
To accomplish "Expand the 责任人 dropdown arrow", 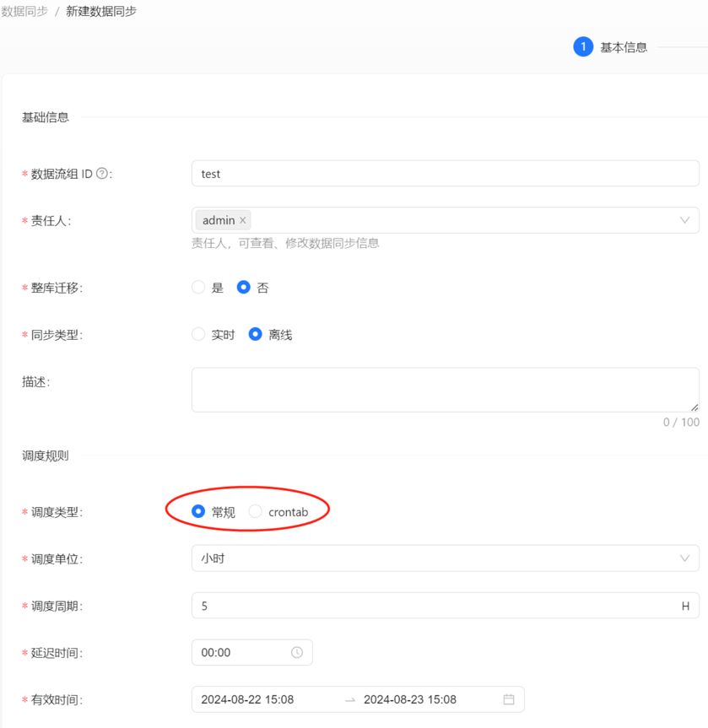I will [x=684, y=220].
